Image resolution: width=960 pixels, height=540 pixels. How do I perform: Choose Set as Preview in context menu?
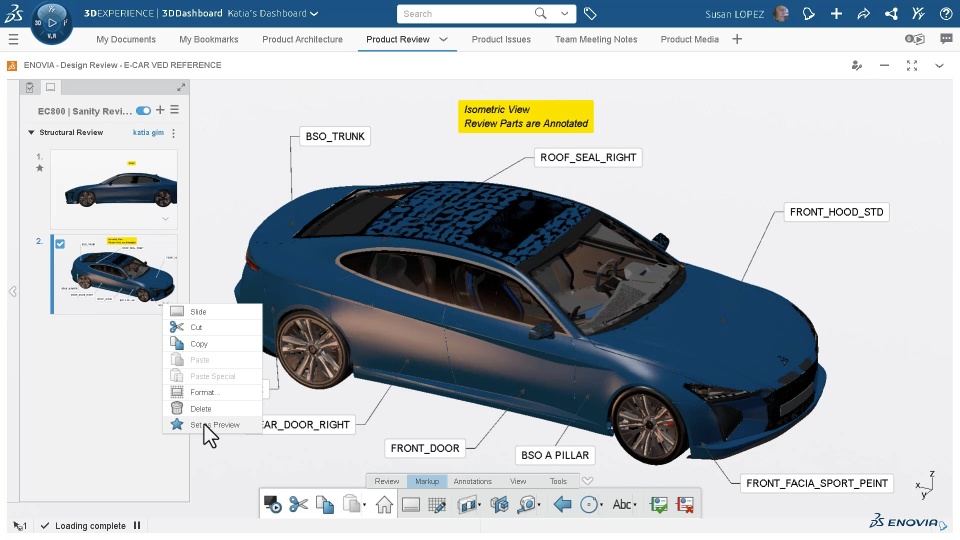(x=212, y=425)
